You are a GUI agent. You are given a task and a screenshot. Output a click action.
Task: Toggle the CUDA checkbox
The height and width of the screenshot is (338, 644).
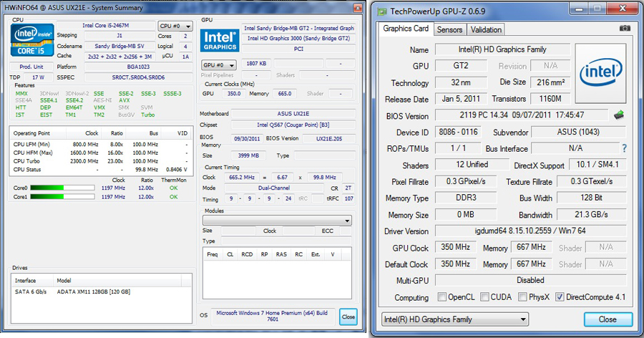point(484,297)
